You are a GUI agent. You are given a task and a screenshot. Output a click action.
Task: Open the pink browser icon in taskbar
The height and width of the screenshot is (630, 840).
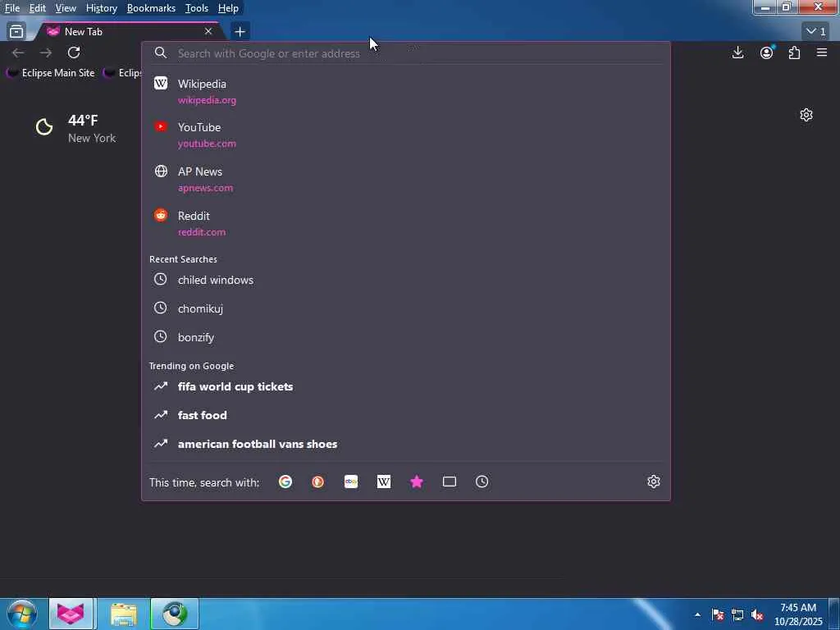[71, 614]
